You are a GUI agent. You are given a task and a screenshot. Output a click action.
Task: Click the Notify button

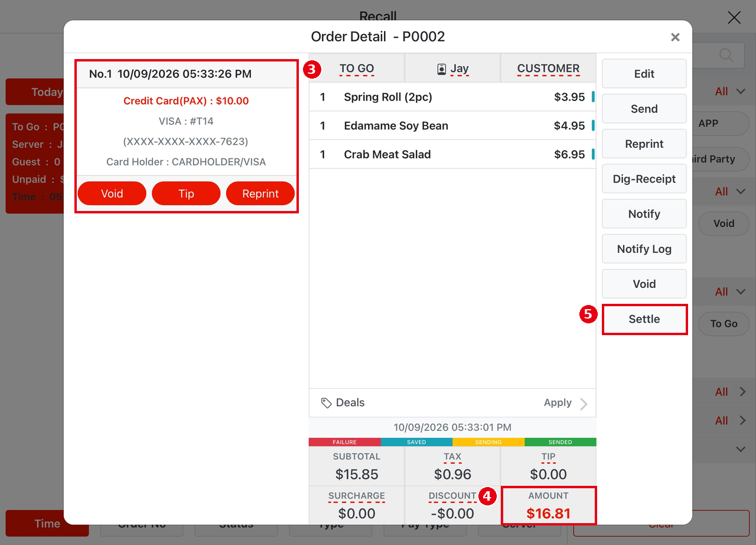click(644, 214)
